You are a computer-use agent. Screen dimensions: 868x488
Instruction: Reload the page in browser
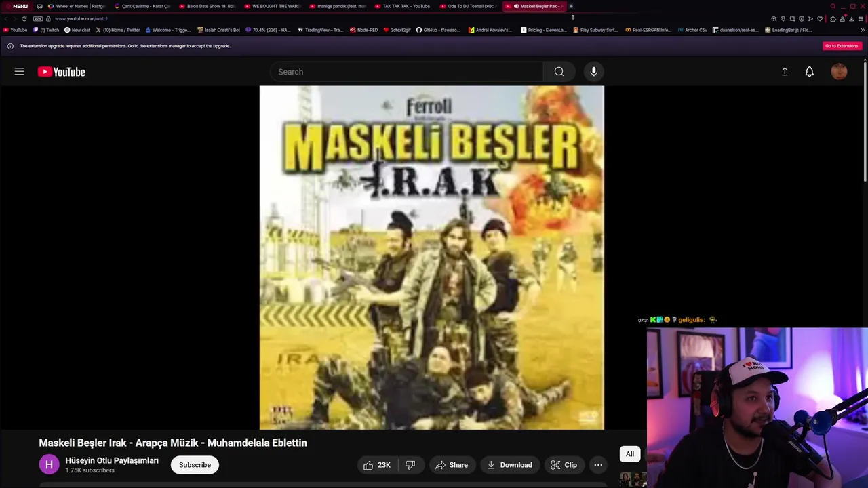point(24,18)
